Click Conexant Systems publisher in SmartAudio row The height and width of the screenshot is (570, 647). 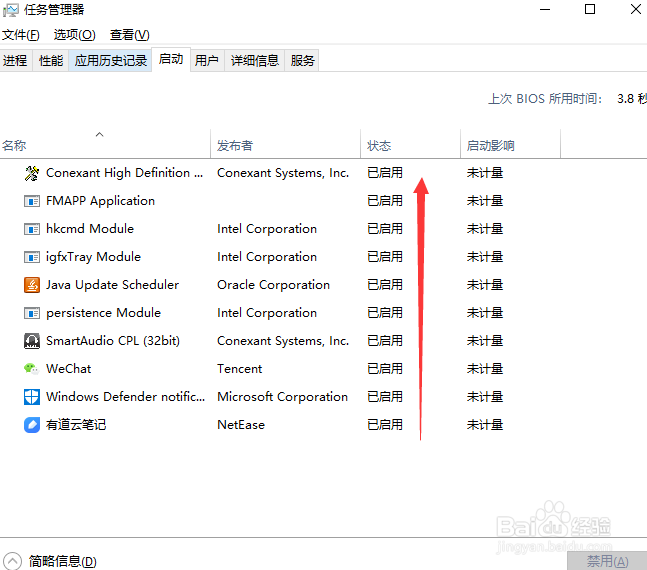coord(283,341)
